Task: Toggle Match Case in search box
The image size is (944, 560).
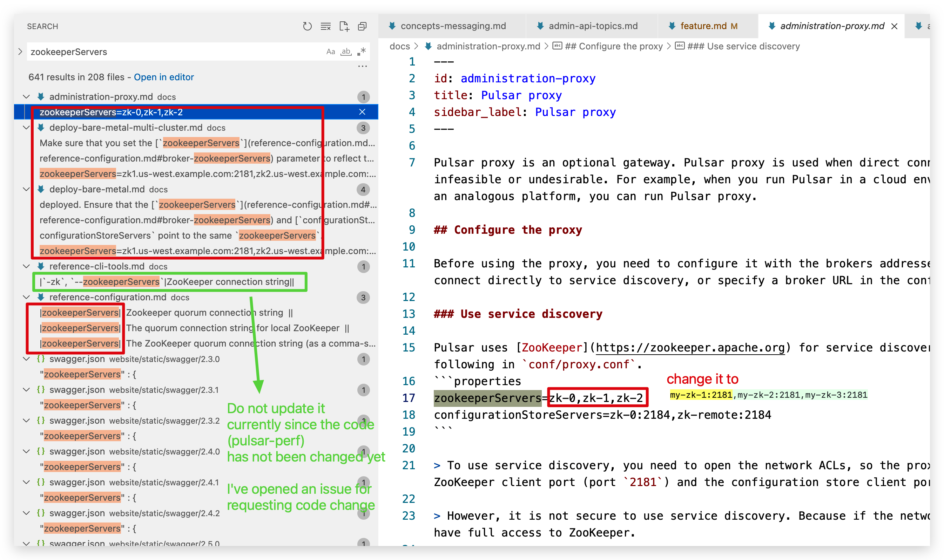Action: [330, 52]
